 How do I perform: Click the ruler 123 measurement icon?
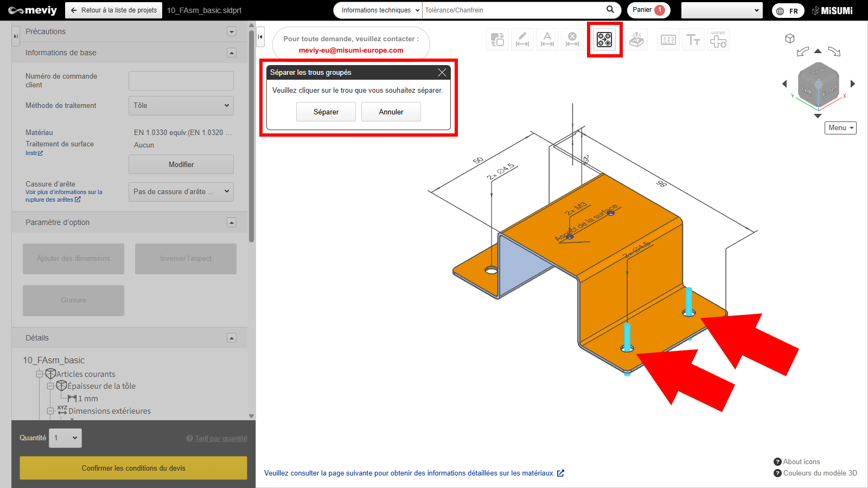668,40
